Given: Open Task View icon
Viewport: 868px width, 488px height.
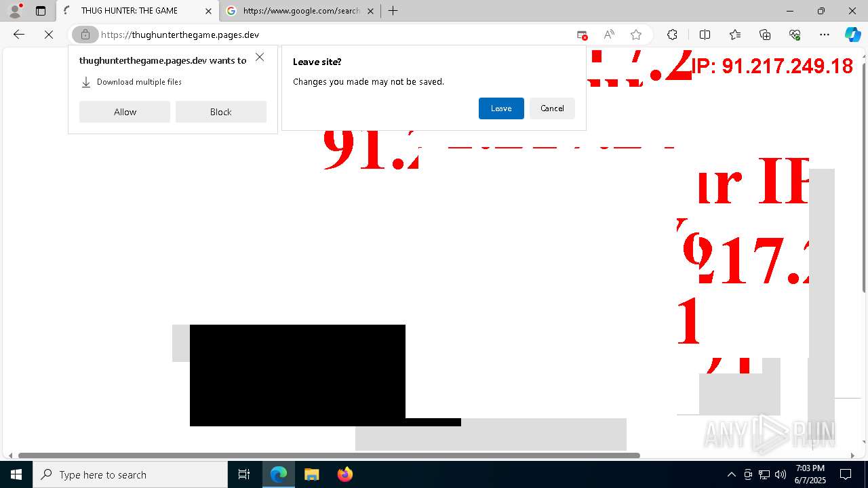Looking at the screenshot, I should pyautogui.click(x=244, y=474).
